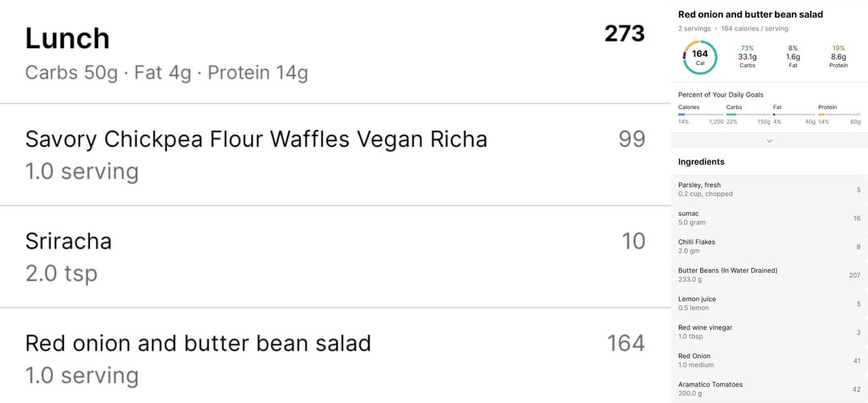This screenshot has height=403, width=868.
Task: Select the sumac ingredient row
Action: pyautogui.click(x=769, y=218)
